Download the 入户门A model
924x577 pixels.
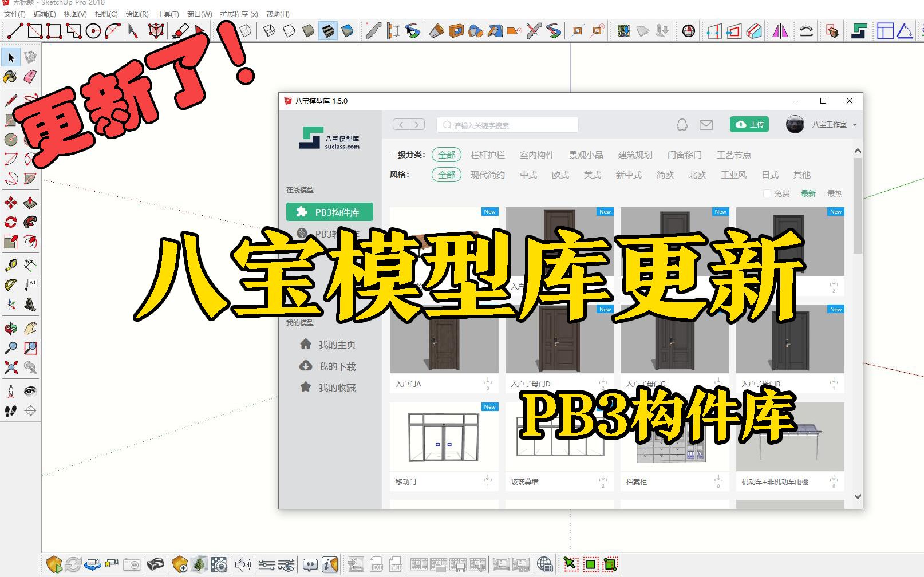click(x=488, y=382)
